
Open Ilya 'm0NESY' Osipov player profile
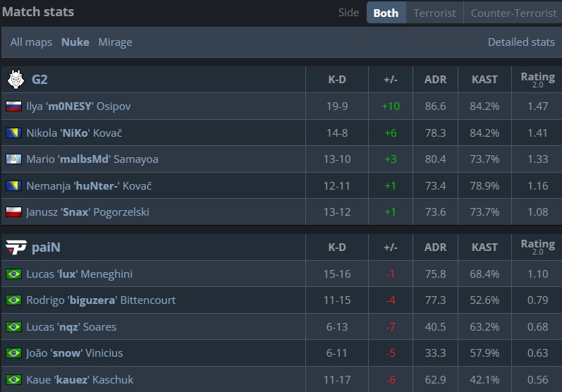[78, 106]
